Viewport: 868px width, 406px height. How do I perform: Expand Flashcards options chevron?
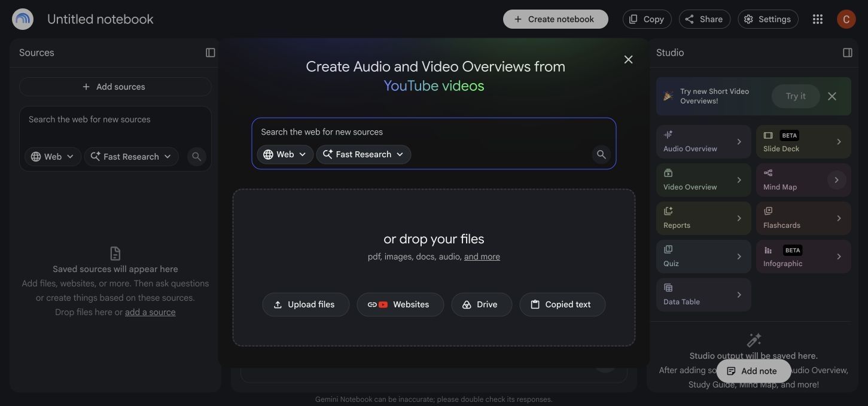(x=839, y=218)
